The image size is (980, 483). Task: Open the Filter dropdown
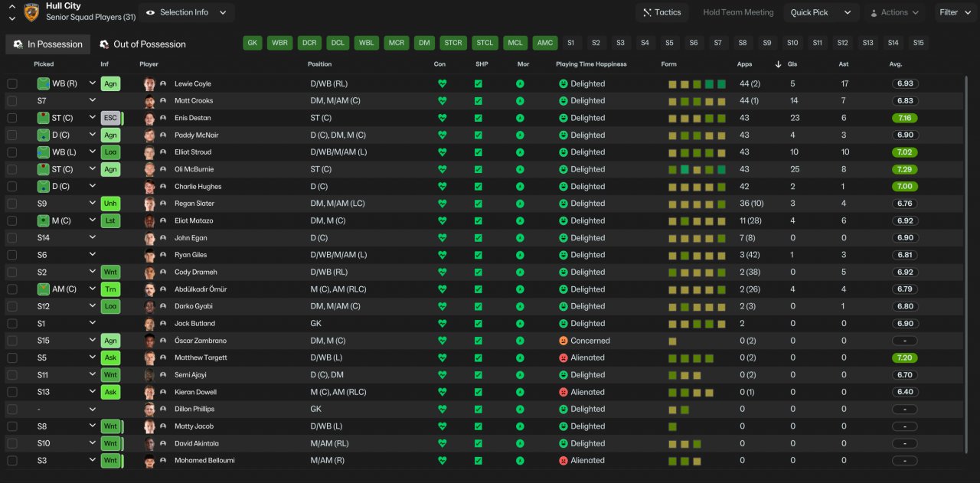pyautogui.click(x=955, y=12)
